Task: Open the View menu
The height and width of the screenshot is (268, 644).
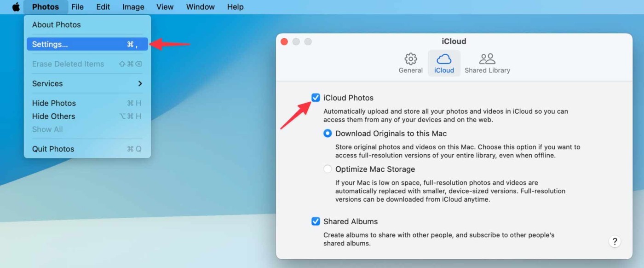Action: pyautogui.click(x=165, y=7)
